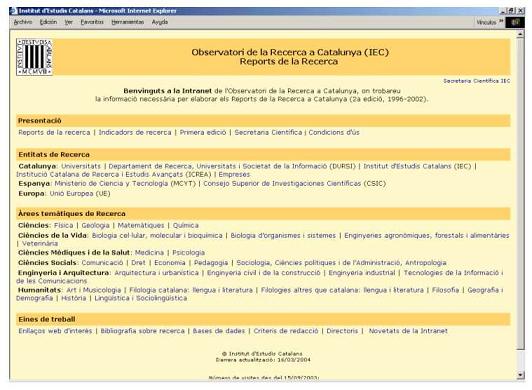Click the Unió Europea (UE) link
The height and width of the screenshot is (390, 532).
[80, 193]
